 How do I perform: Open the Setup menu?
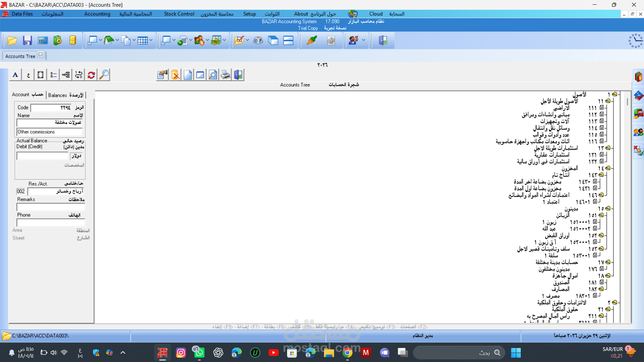click(249, 14)
